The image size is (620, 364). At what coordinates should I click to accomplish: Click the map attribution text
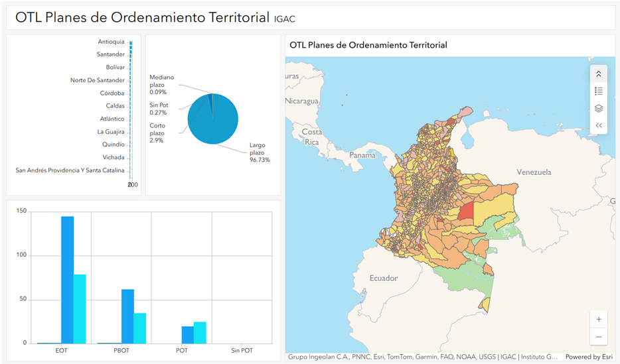(422, 357)
